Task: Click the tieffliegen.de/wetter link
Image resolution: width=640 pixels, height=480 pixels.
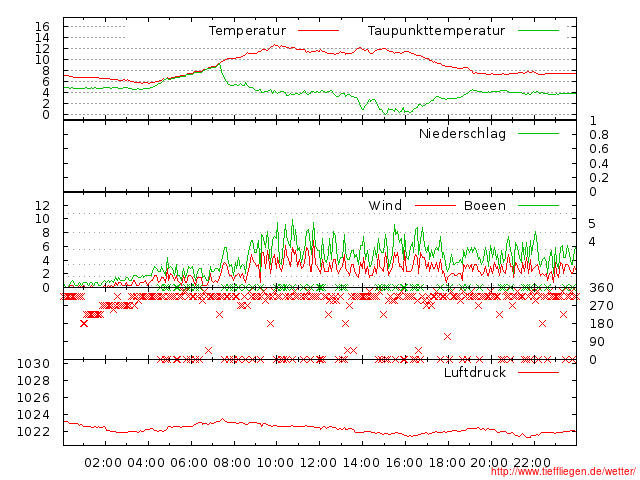Action: pos(563,472)
